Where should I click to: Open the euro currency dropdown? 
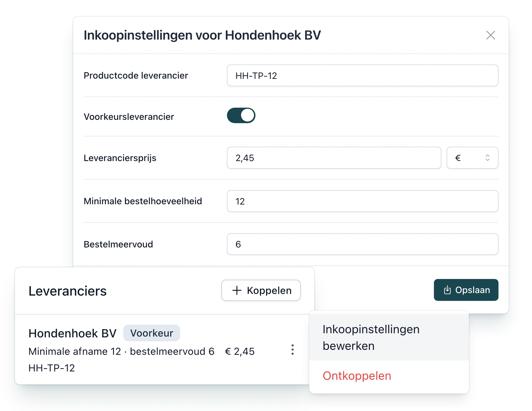[x=472, y=158]
